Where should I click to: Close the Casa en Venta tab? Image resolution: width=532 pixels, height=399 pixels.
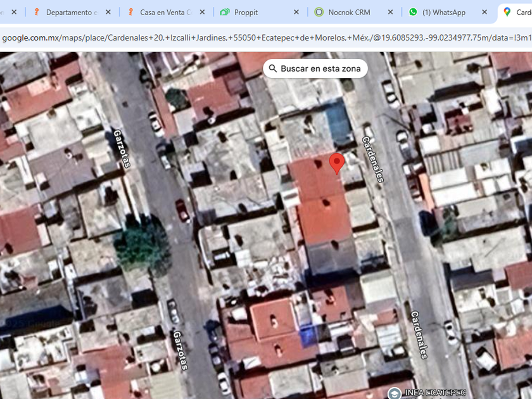pos(202,12)
